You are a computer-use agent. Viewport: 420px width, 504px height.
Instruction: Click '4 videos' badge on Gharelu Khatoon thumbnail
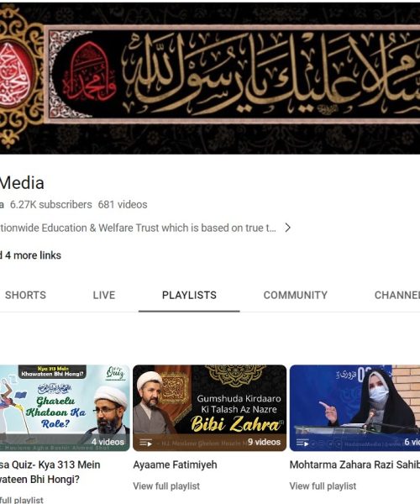tap(108, 442)
